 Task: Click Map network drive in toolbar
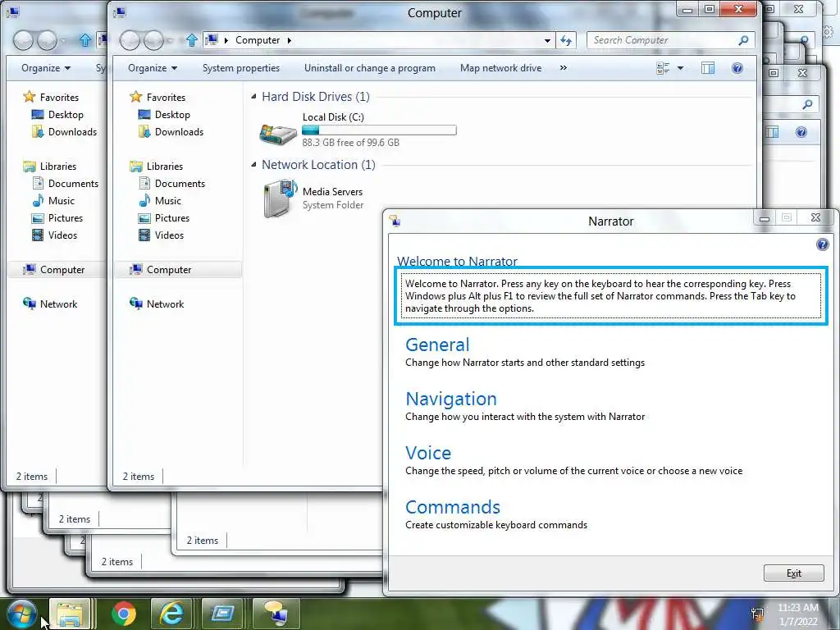501,68
